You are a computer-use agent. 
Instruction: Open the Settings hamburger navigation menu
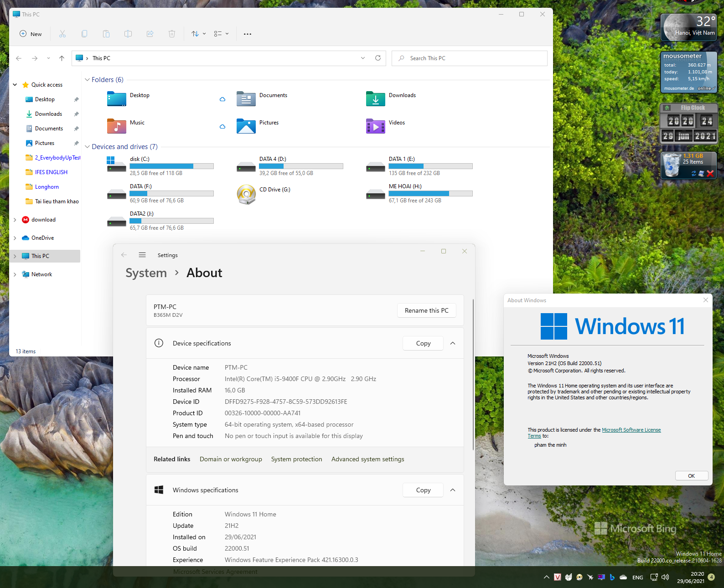[x=142, y=255]
